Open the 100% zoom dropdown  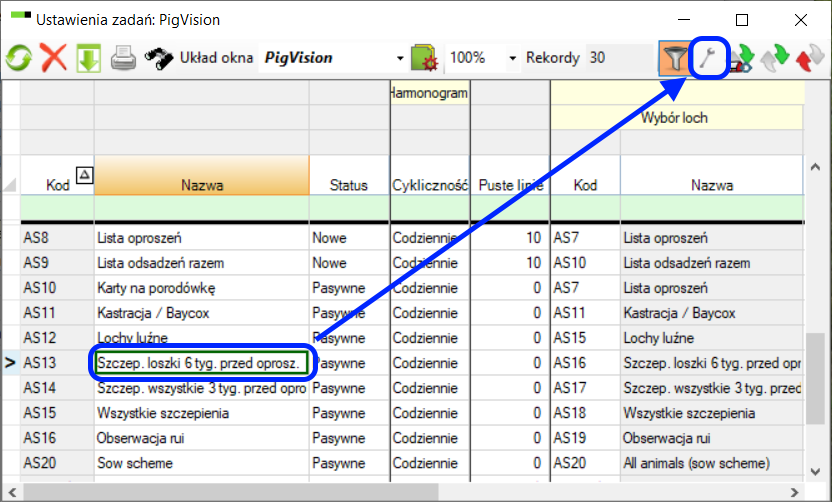point(512,58)
